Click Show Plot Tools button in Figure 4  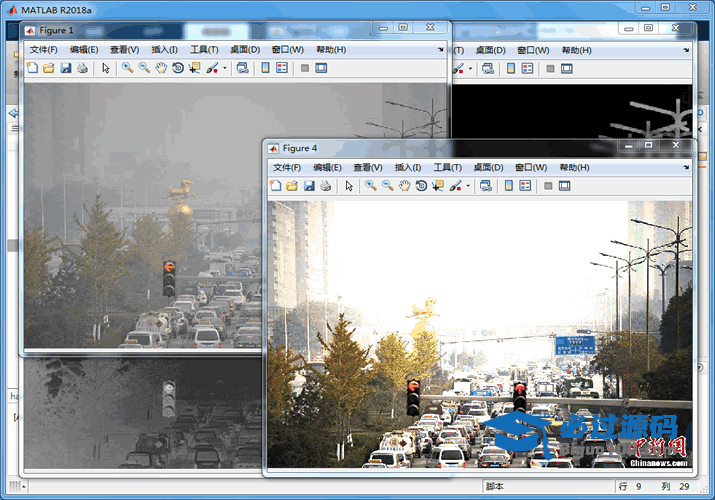pyautogui.click(x=564, y=186)
